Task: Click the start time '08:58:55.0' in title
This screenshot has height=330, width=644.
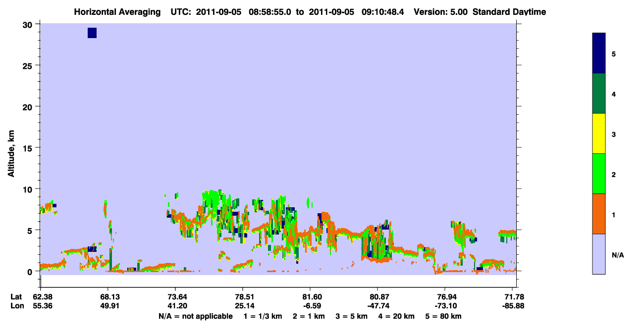Action: click(x=271, y=12)
